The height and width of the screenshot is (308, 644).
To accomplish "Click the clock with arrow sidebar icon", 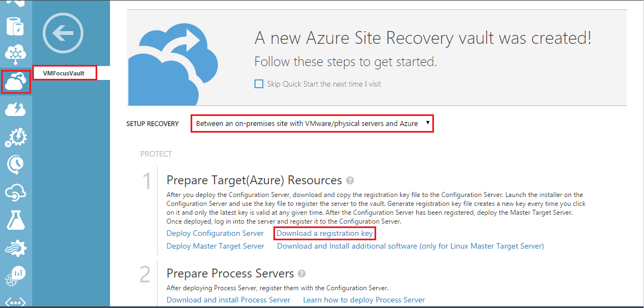I will 16,165.
